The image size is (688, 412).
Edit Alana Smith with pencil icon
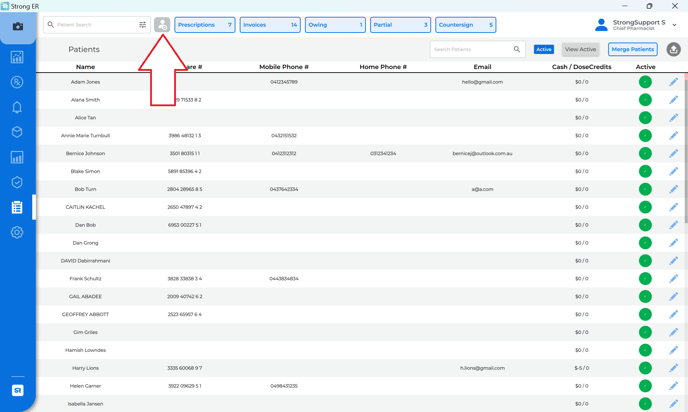(674, 100)
